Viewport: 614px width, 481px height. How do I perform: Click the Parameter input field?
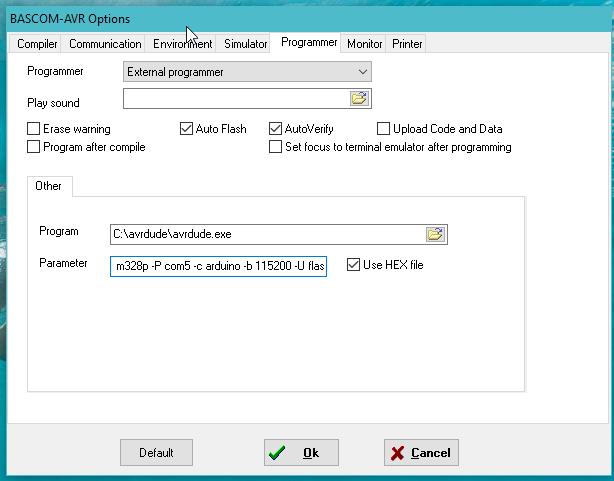click(219, 266)
